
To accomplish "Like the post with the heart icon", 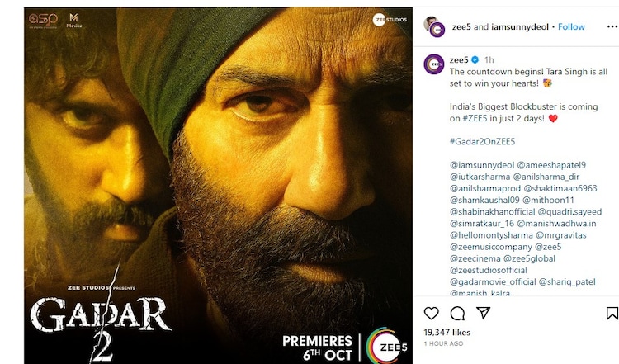I will pos(431,314).
